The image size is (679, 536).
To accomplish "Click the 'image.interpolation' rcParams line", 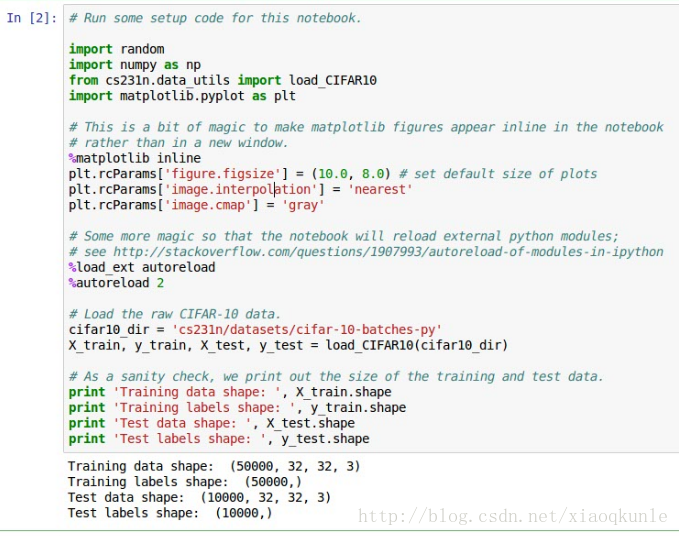I will pyautogui.click(x=240, y=189).
